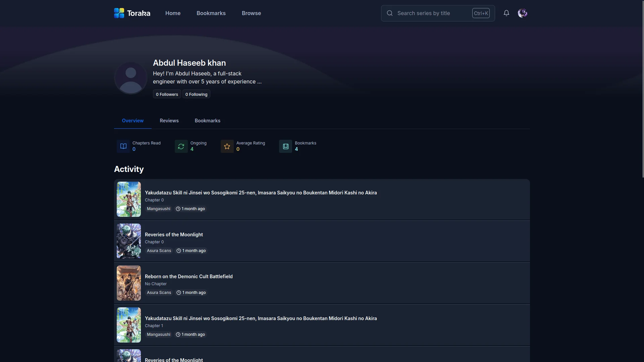Click the Abdul Haseeb khan profile picture
The image size is (644, 362).
coord(131,78)
